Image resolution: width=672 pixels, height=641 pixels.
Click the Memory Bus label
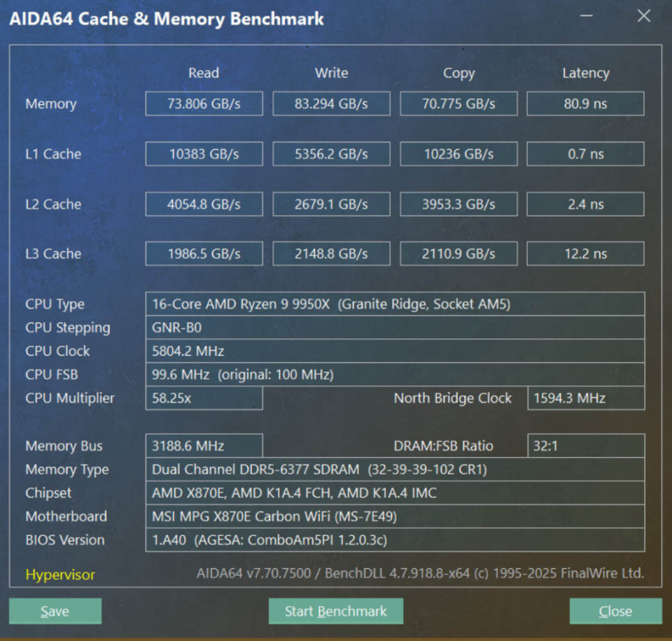pos(64,446)
